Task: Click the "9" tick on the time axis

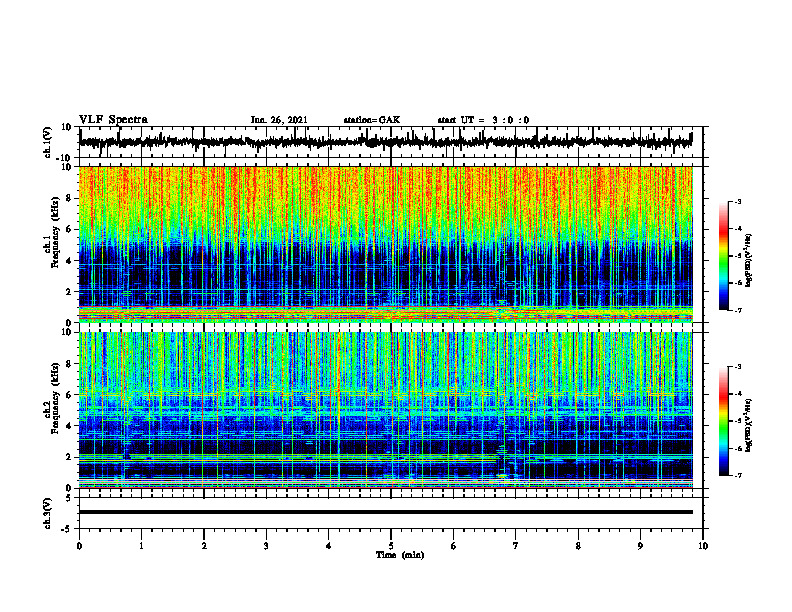Action: (x=640, y=546)
